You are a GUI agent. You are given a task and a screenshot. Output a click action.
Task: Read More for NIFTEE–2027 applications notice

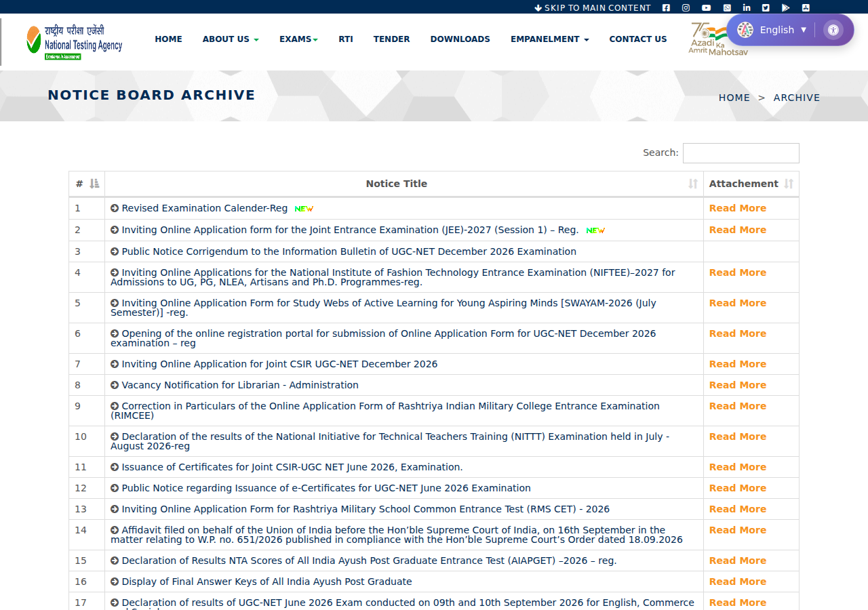click(x=738, y=273)
